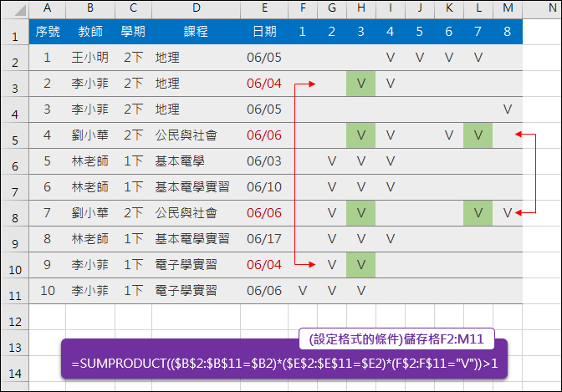Image resolution: width=562 pixels, height=392 pixels.
Task: Select serial number 10 cell
Action: pyautogui.click(x=48, y=291)
